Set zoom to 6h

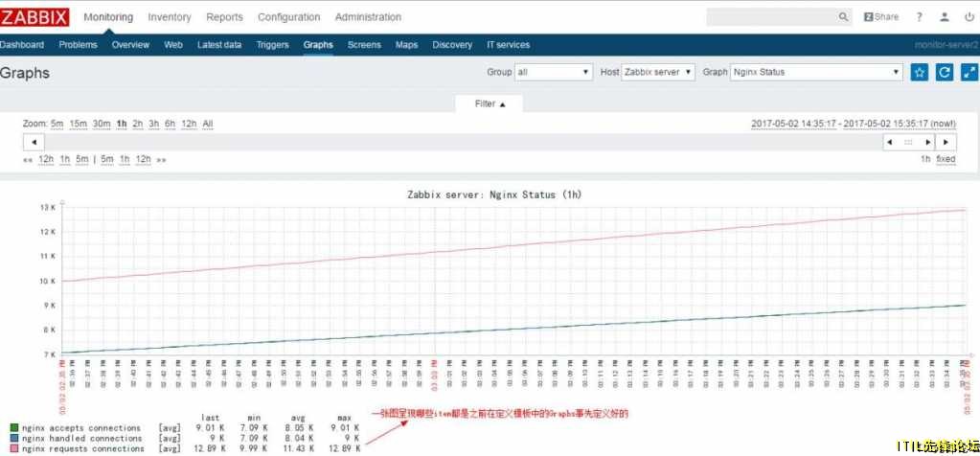pos(170,124)
